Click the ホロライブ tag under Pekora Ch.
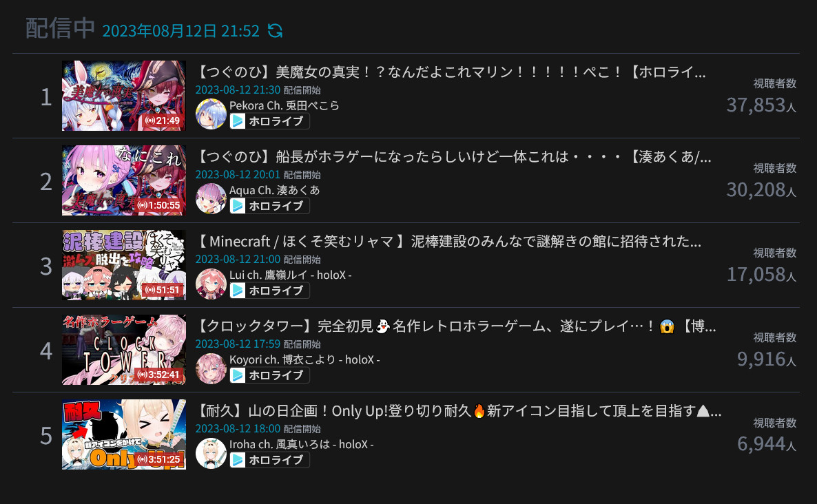 click(x=270, y=121)
